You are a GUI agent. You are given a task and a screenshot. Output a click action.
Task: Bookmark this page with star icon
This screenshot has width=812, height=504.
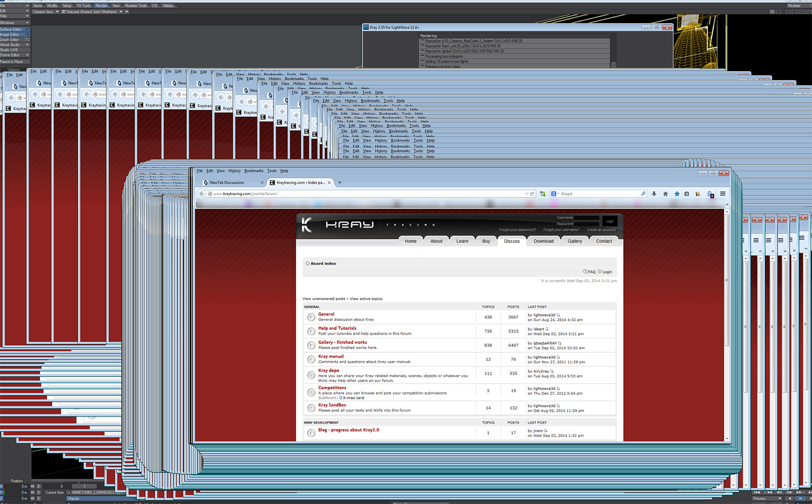coord(676,194)
